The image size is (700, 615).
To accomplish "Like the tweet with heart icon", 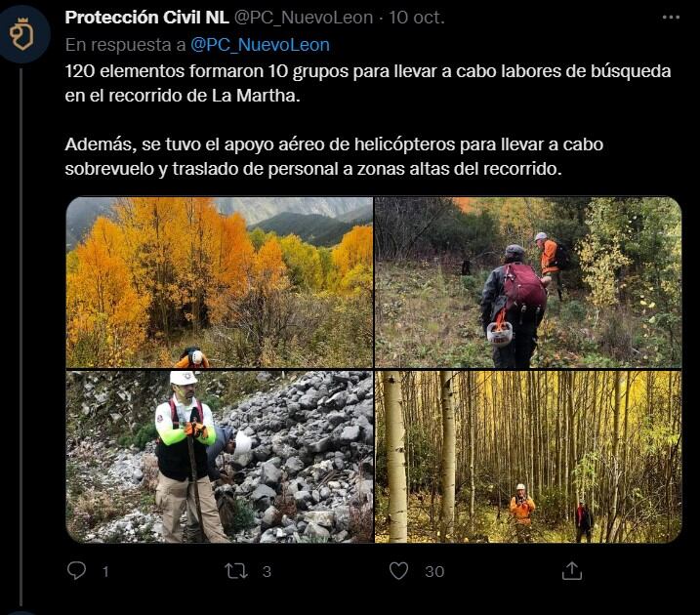I will (398, 571).
